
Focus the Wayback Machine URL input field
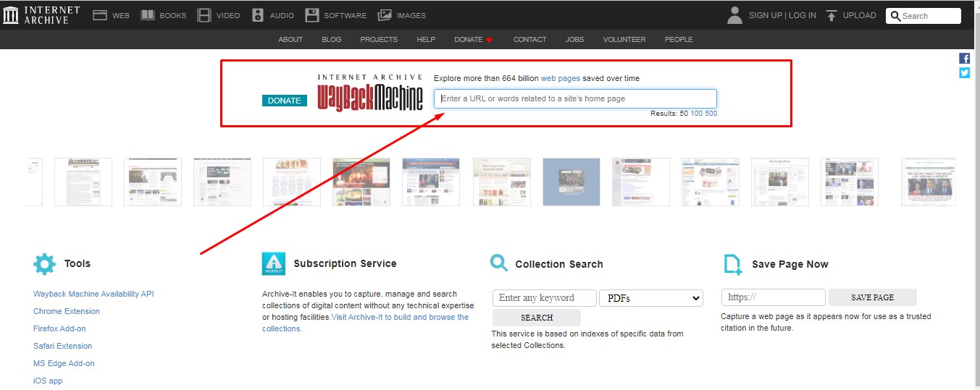coord(575,98)
